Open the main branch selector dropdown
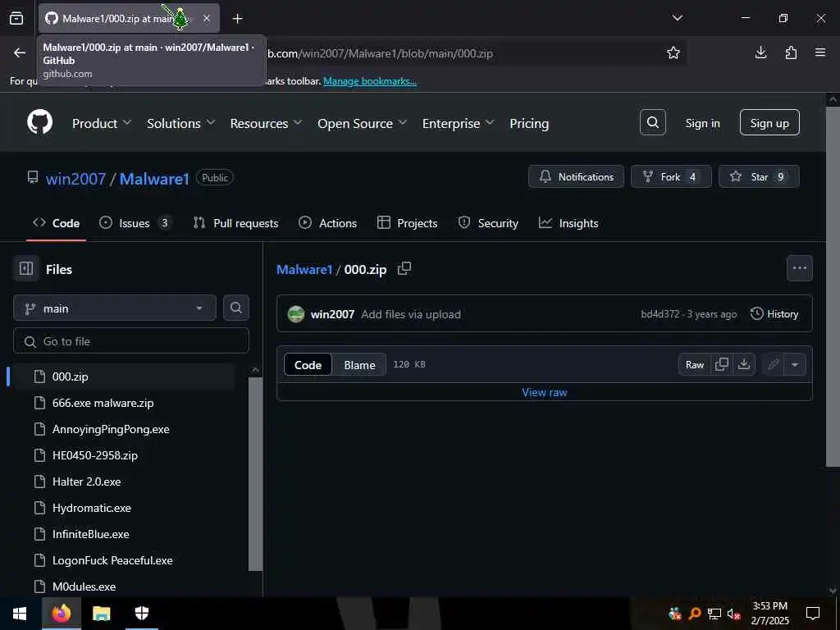Image resolution: width=840 pixels, height=630 pixels. [x=115, y=308]
